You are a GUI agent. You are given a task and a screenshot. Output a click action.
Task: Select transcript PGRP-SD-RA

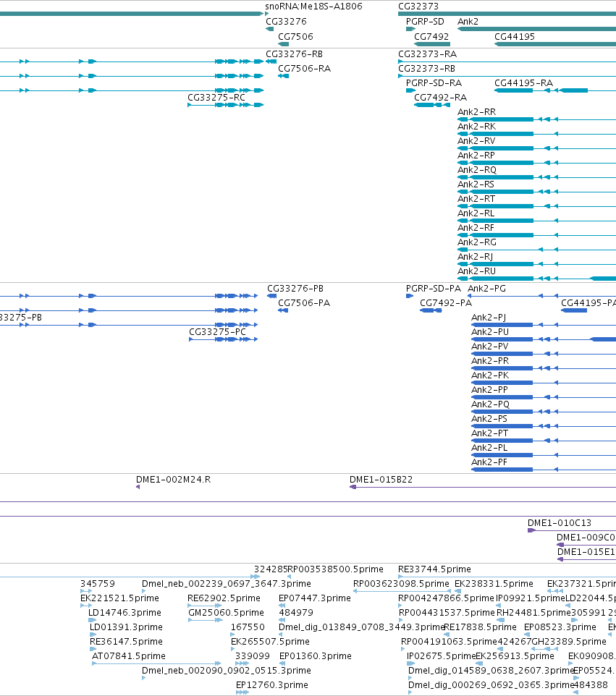click(x=434, y=83)
